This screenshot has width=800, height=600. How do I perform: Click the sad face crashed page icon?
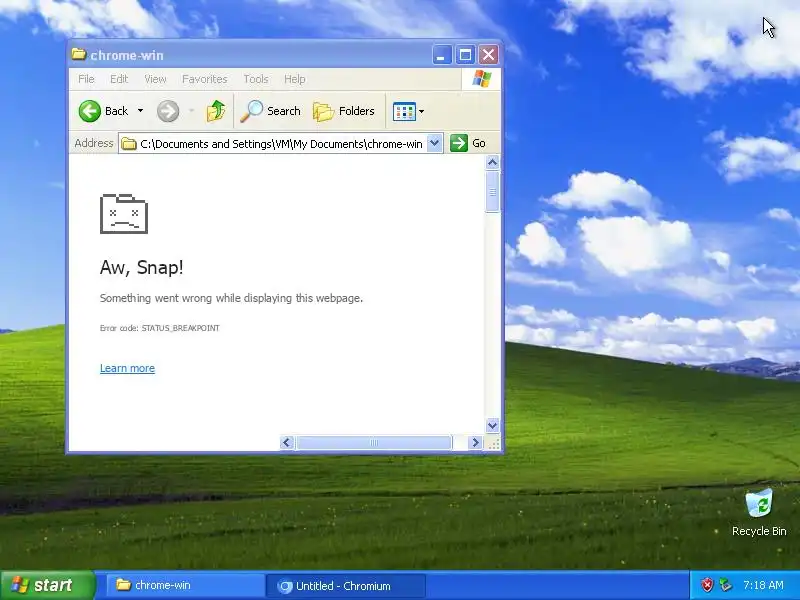pyautogui.click(x=124, y=214)
